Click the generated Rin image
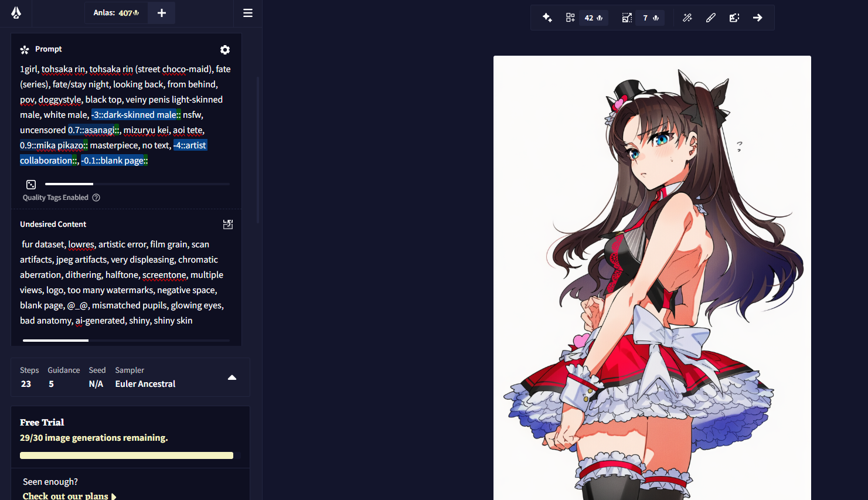 pyautogui.click(x=652, y=278)
